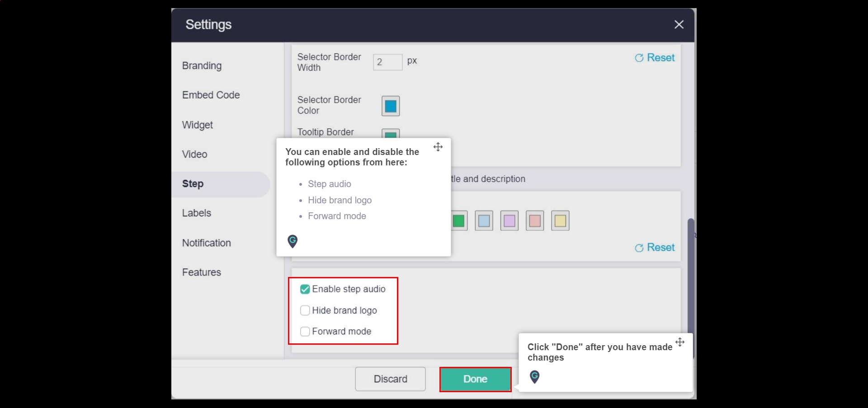The width and height of the screenshot is (868, 408).
Task: Check the Hide brand logo checkbox
Action: click(x=305, y=310)
